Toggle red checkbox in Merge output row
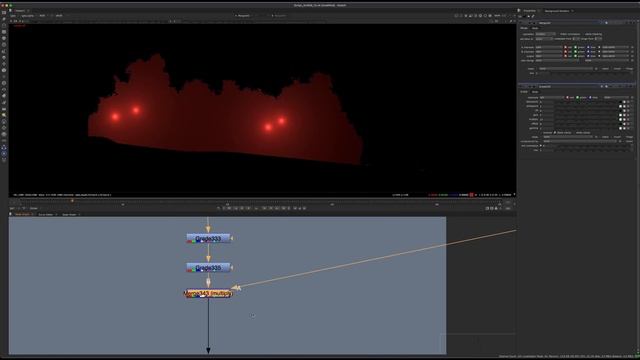 pyautogui.click(x=566, y=56)
